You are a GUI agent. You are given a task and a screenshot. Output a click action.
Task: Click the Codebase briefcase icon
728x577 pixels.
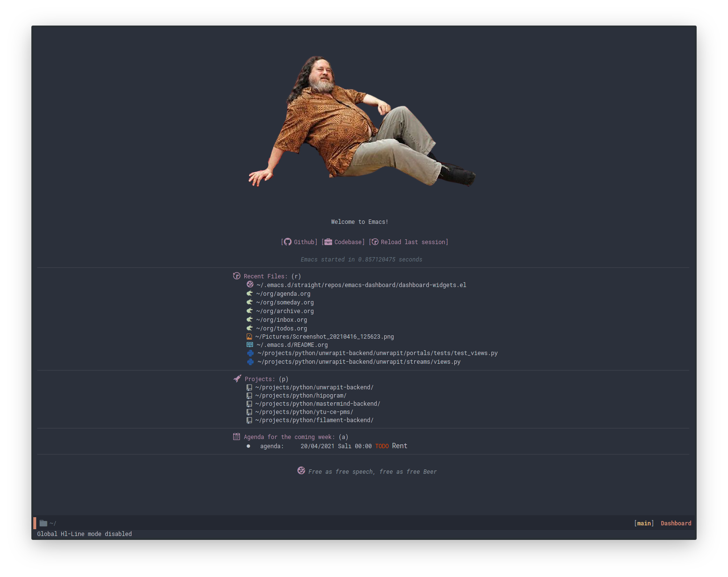point(328,242)
